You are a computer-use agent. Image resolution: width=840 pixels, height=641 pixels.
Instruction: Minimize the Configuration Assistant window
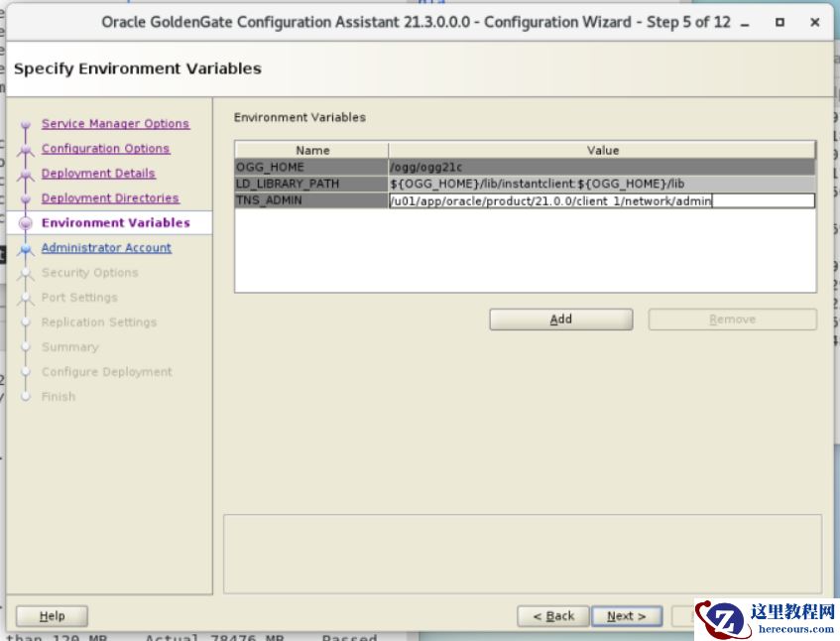tap(745, 23)
